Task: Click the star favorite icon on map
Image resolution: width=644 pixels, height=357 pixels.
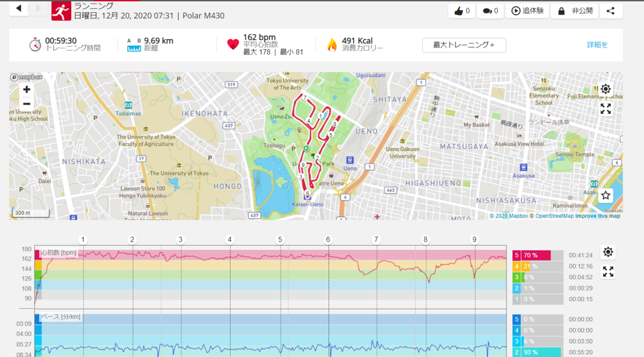Action: click(x=605, y=195)
